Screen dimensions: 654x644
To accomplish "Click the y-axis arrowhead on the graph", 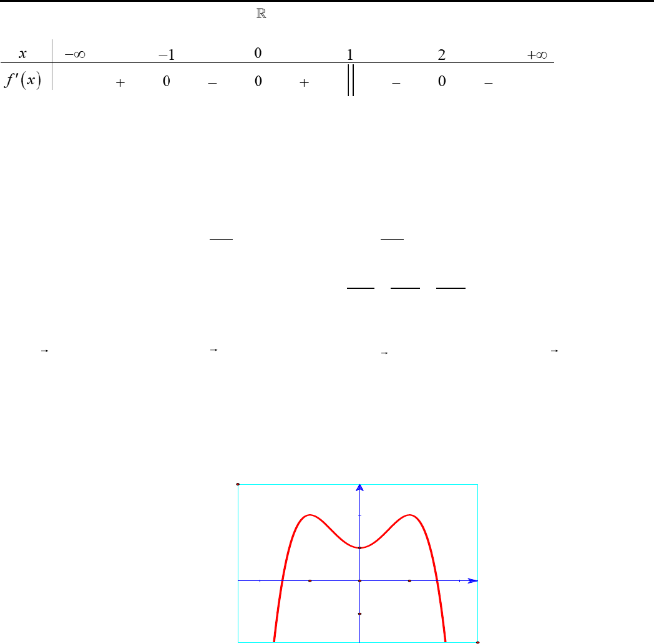I will pyautogui.click(x=359, y=488).
